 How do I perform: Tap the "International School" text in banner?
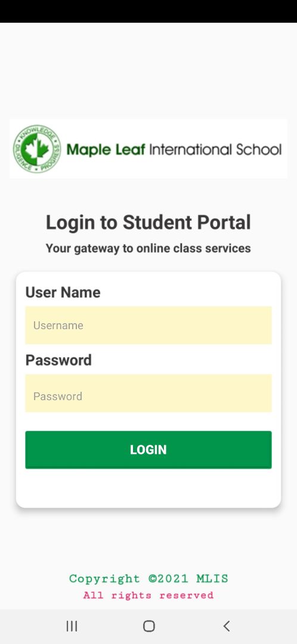click(x=216, y=149)
